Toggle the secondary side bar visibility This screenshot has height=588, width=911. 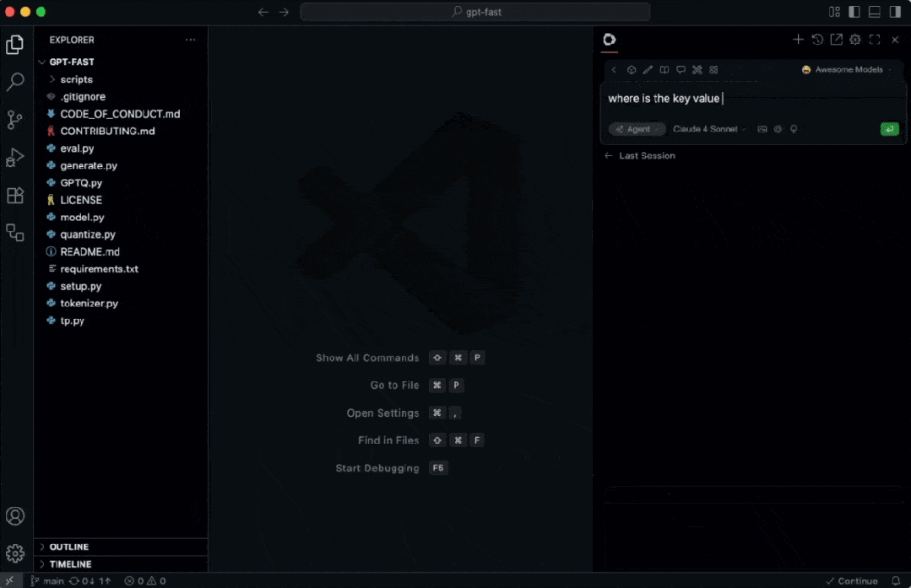895,12
